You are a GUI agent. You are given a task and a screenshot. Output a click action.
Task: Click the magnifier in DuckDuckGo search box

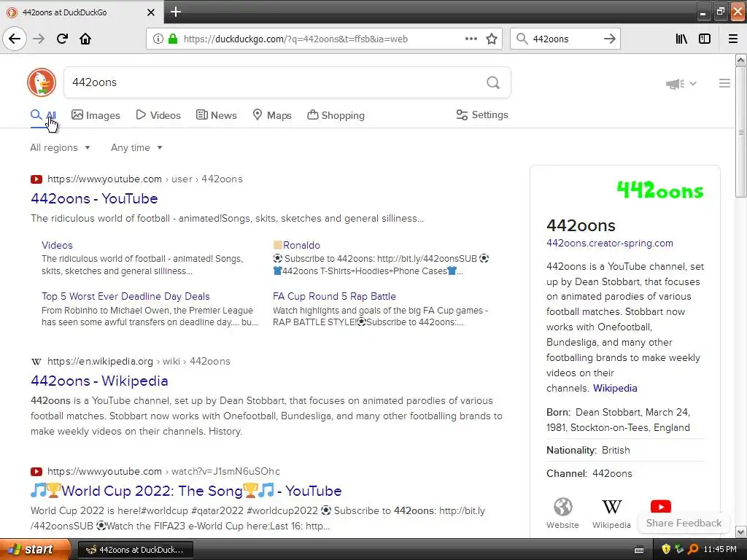click(x=493, y=82)
